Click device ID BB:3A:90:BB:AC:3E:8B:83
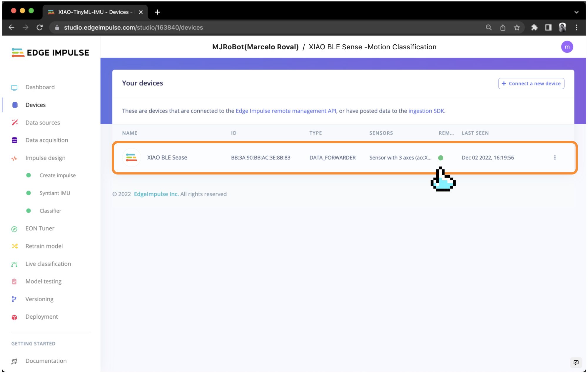This screenshot has width=588, height=373. pos(260,158)
